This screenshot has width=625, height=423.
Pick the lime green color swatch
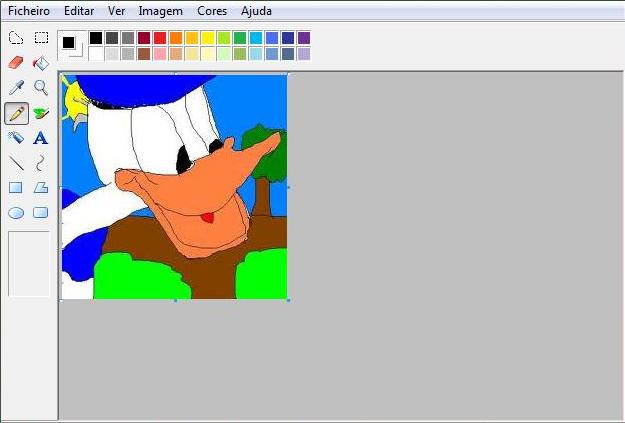coord(224,38)
